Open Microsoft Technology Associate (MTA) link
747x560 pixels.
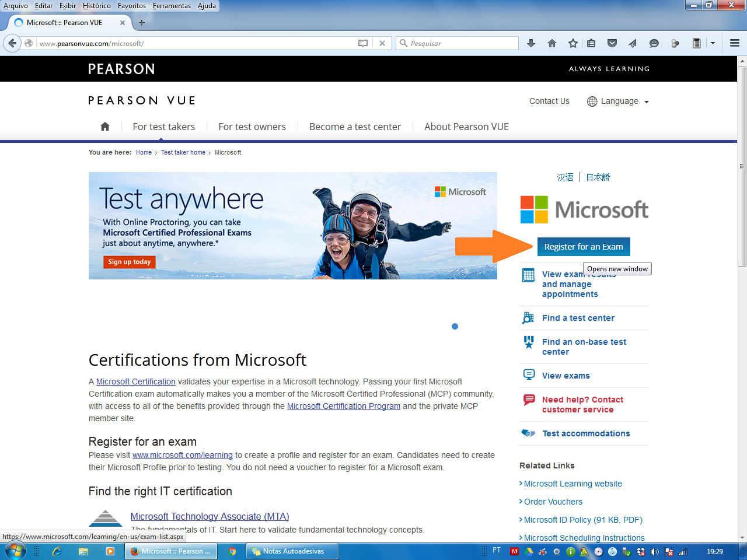click(x=210, y=516)
